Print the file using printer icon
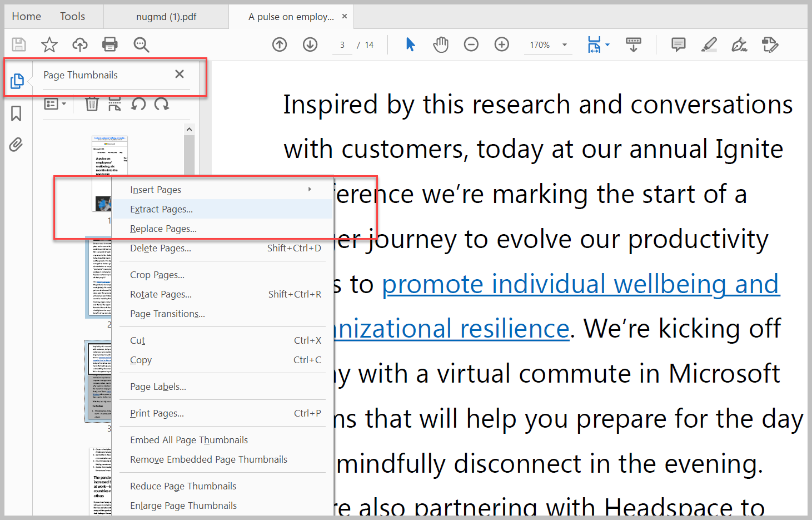The image size is (812, 520). click(110, 44)
